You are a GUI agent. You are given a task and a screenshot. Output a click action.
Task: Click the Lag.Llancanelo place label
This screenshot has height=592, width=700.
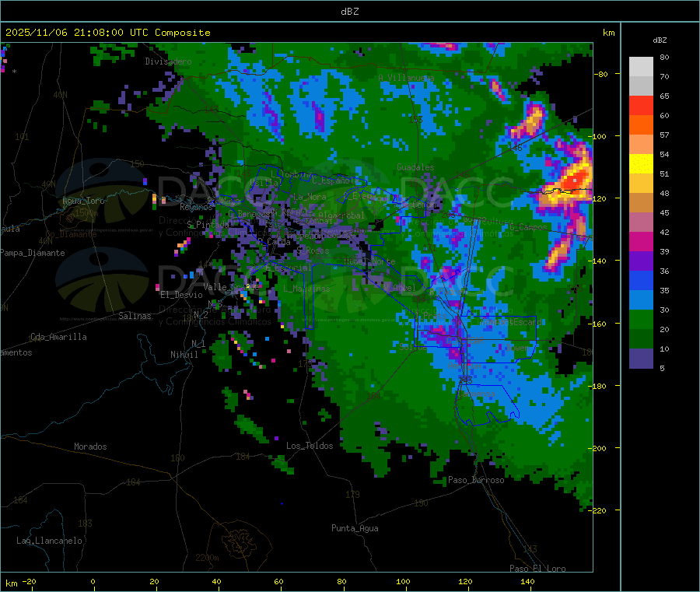50,541
